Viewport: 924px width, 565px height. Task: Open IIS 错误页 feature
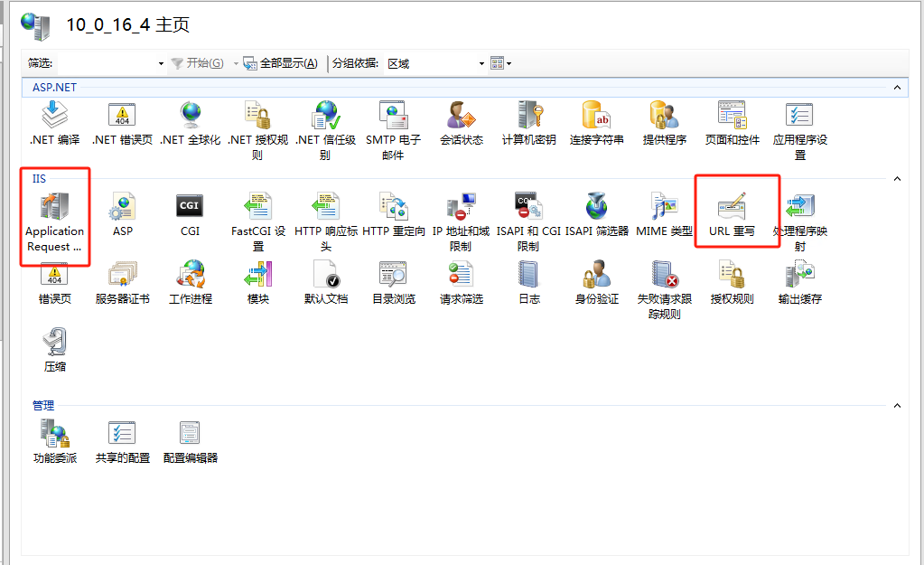point(55,283)
